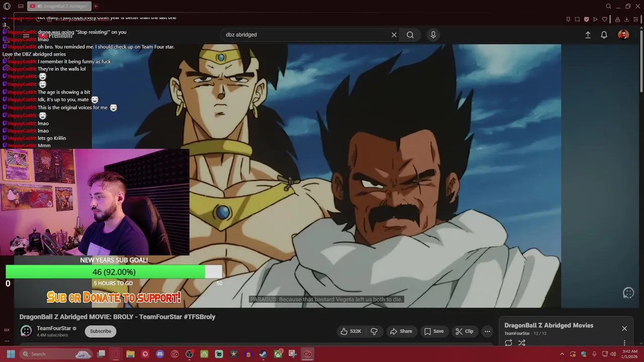Open system volume speaker icon
Image resolution: width=644 pixels, height=362 pixels.
click(613, 354)
